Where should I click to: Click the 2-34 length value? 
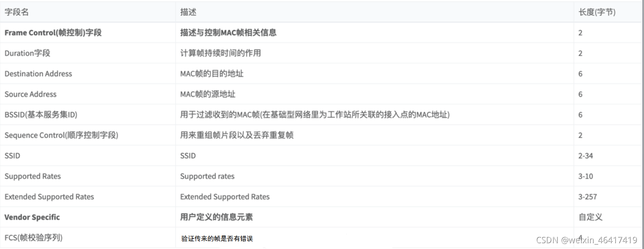click(586, 155)
